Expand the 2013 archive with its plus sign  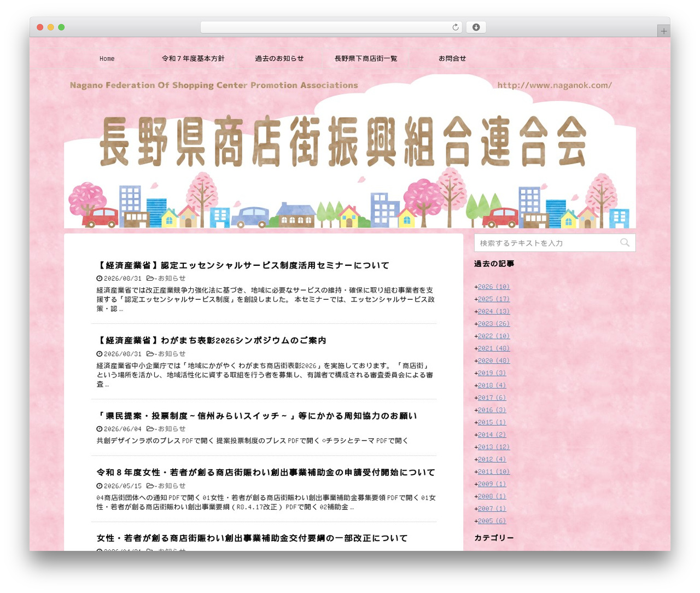476,447
